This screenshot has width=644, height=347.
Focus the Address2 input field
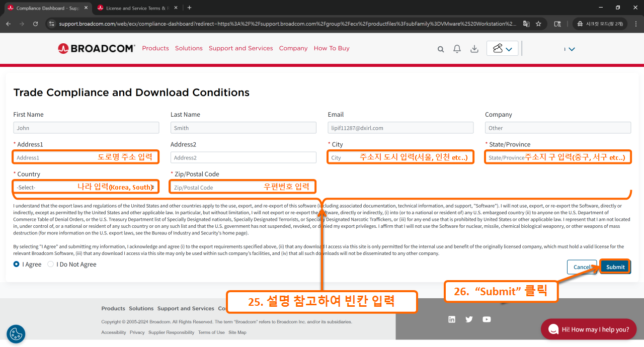[x=244, y=157]
